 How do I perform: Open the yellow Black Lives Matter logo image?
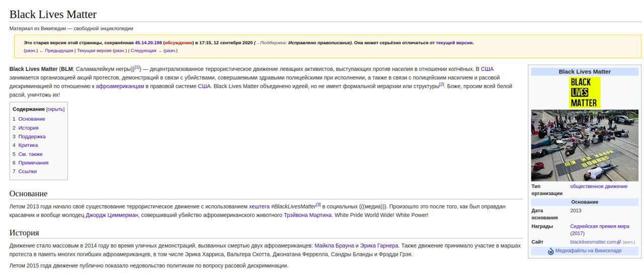(585, 93)
